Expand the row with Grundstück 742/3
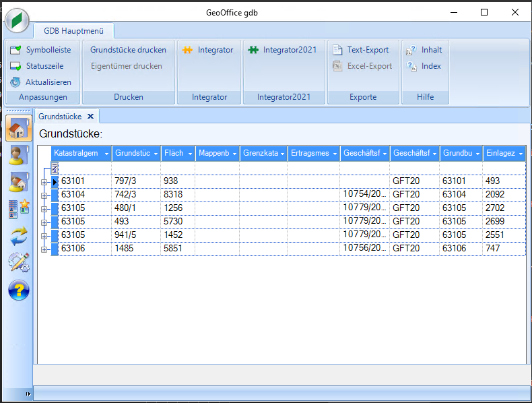 tap(44, 196)
